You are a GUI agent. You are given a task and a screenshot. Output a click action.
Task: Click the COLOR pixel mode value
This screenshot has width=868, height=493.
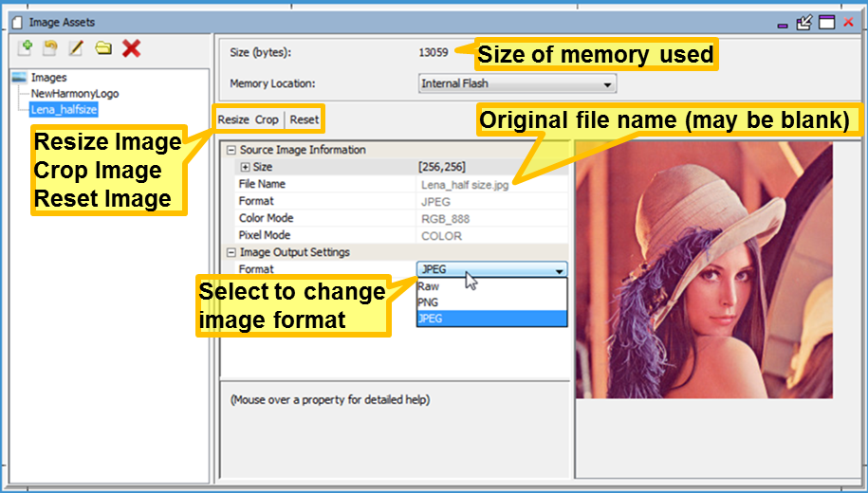(442, 236)
